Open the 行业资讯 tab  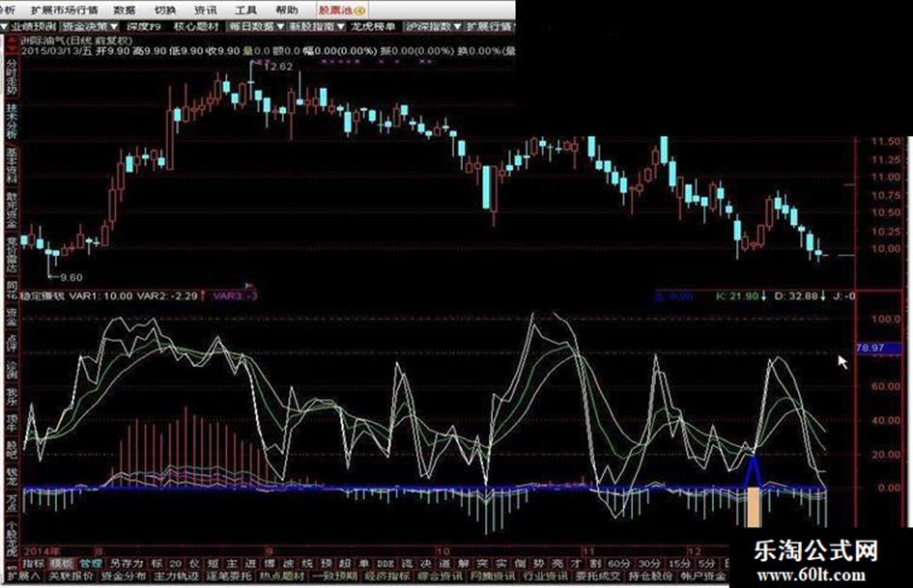point(545,576)
